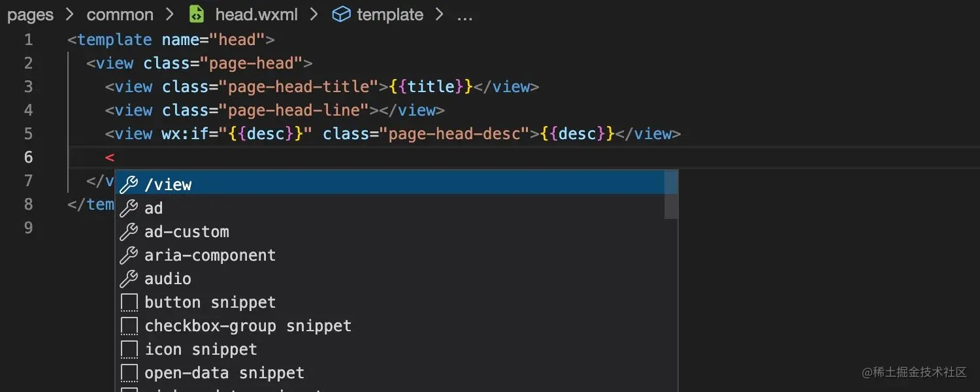The width and height of the screenshot is (980, 392).
Task: Click the {{title}} binding text
Action: pyautogui.click(x=431, y=87)
